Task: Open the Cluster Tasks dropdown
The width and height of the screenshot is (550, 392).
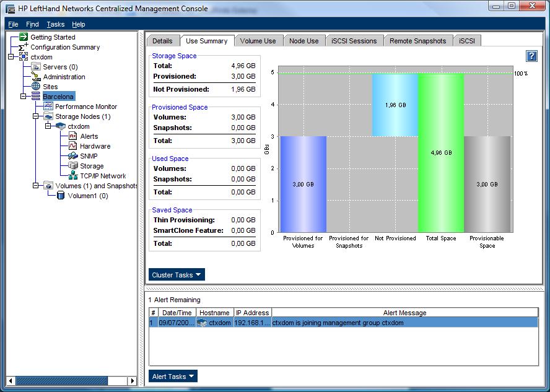Action: point(177,275)
